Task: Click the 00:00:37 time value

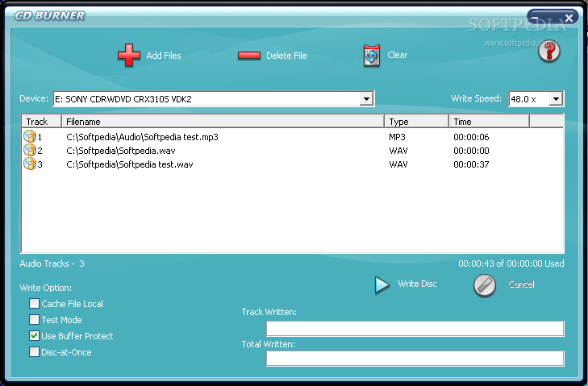Action: (471, 164)
